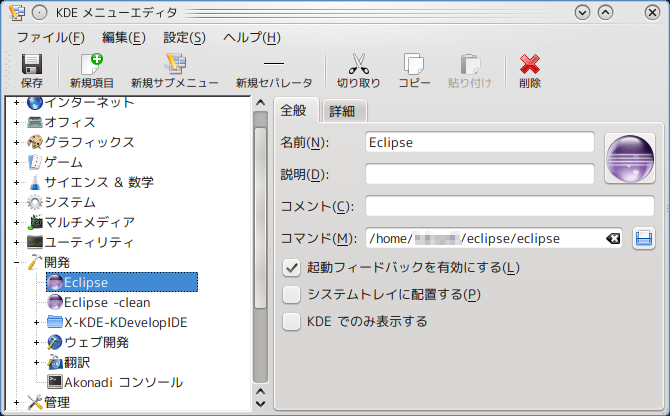Click the icon beside 翻訳
This screenshot has height=416, width=670.
[55, 362]
